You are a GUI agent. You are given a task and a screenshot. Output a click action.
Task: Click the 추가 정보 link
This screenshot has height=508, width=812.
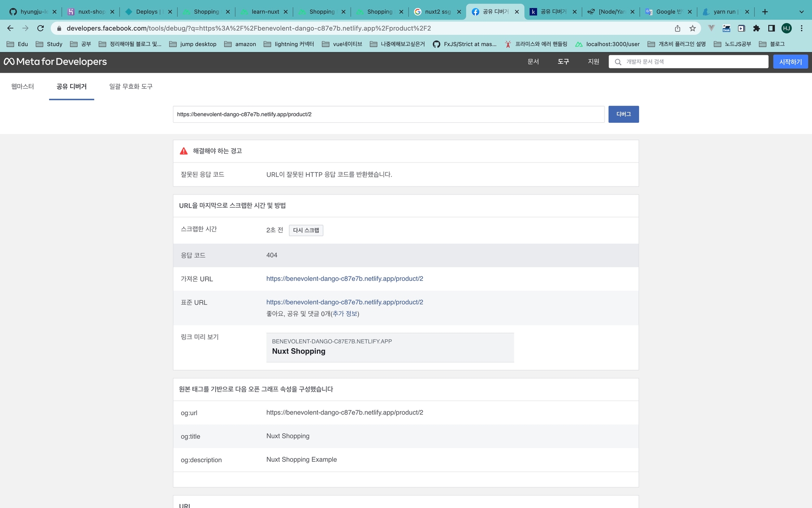(x=345, y=314)
